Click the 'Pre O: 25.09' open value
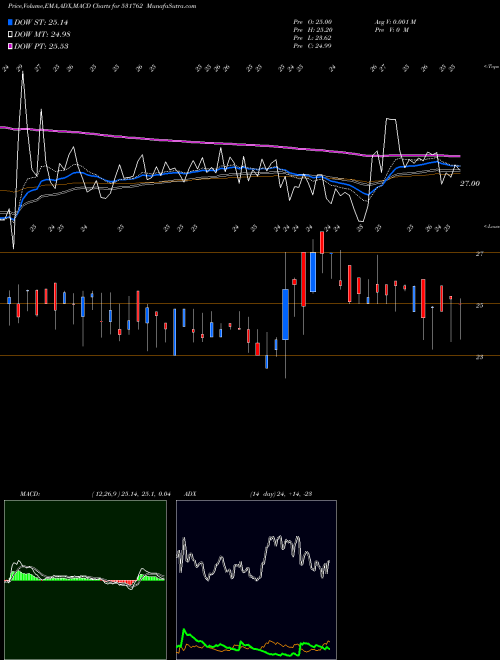 [312, 22]
